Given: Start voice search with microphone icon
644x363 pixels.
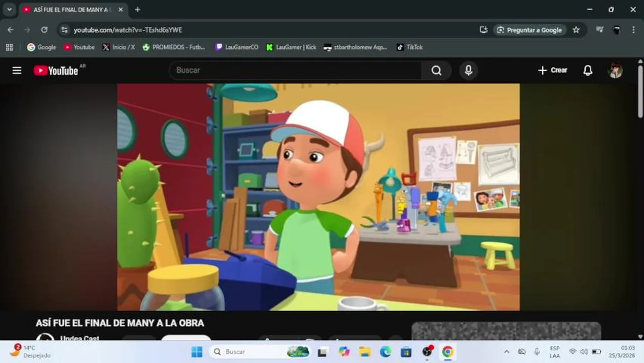Looking at the screenshot, I should [468, 71].
